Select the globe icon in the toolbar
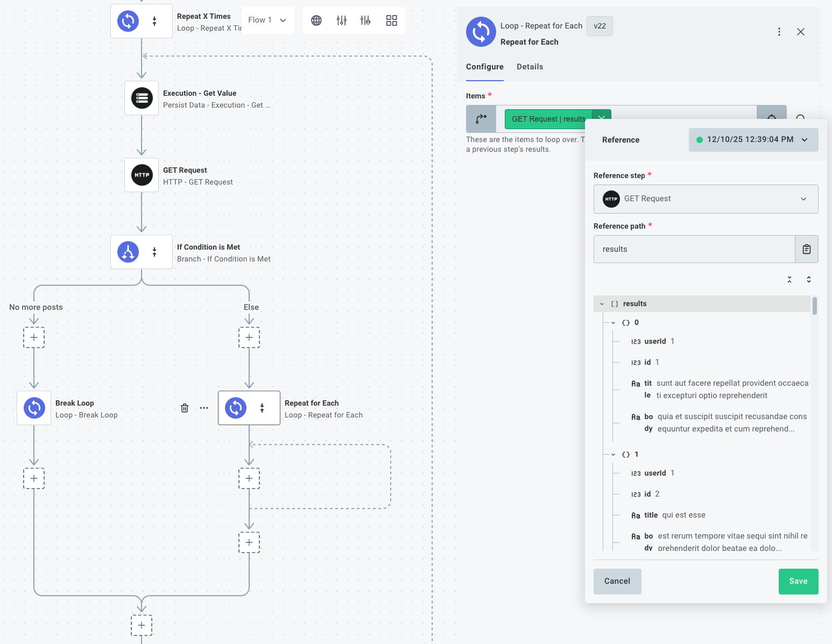This screenshot has width=832, height=644. click(x=316, y=20)
